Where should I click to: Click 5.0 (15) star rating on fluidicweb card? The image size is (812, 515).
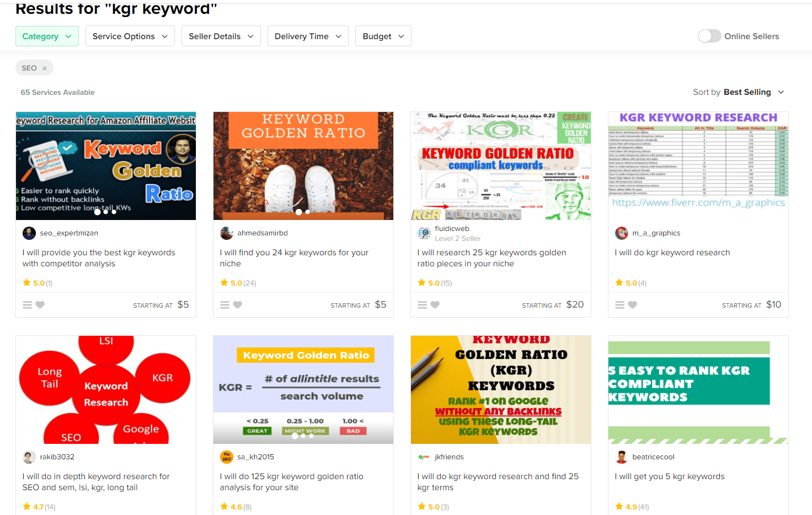[435, 283]
